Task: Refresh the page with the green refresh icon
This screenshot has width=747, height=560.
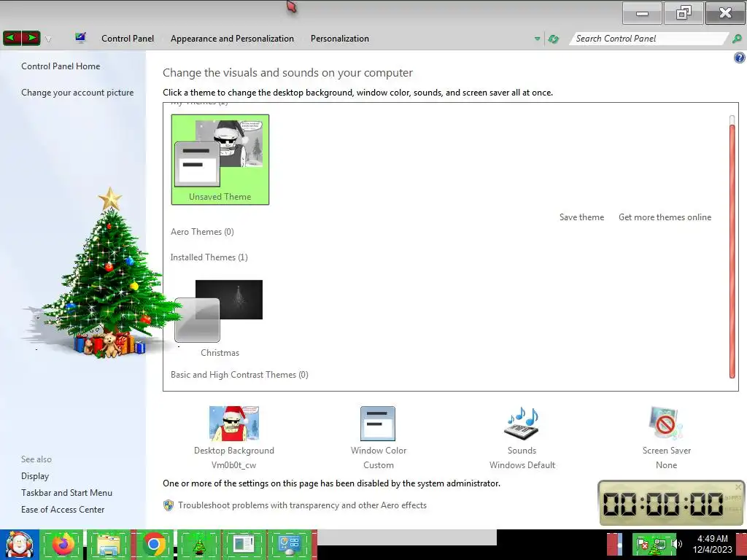Action: (553, 39)
